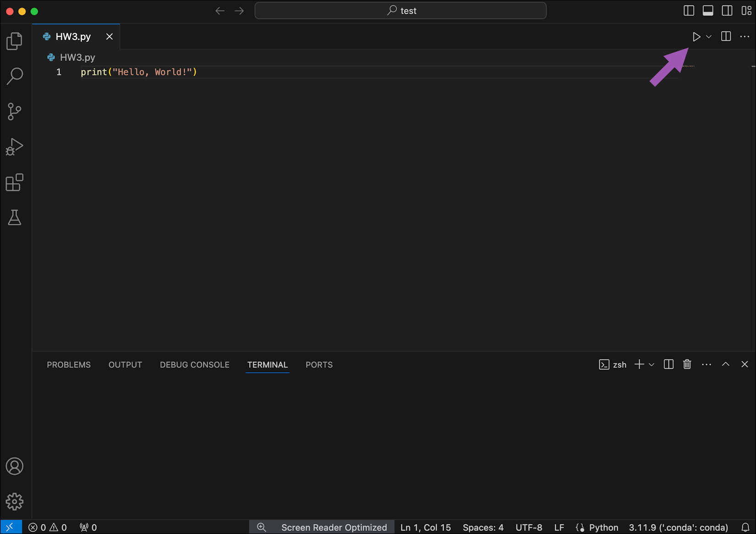Click the command search box
The width and height of the screenshot is (756, 534).
[400, 10]
